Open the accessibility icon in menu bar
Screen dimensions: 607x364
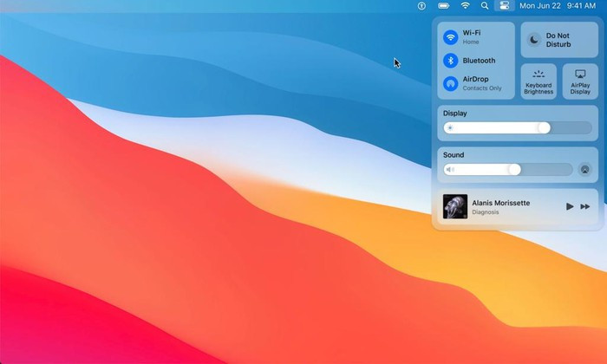(x=421, y=5)
